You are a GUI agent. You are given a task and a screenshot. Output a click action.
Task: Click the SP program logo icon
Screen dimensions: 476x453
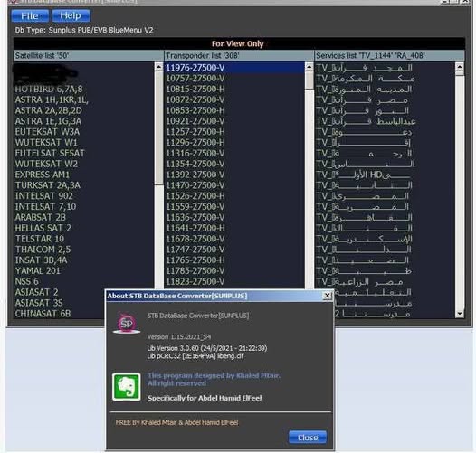pyautogui.click(x=127, y=324)
